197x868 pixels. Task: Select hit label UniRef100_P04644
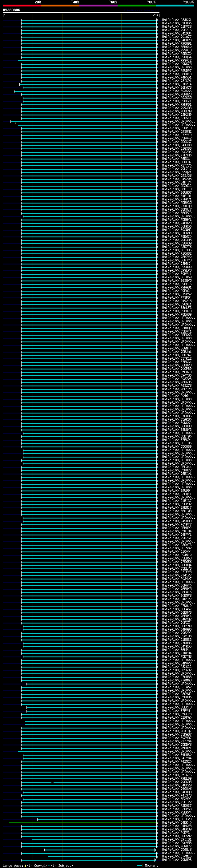tap(176, 396)
